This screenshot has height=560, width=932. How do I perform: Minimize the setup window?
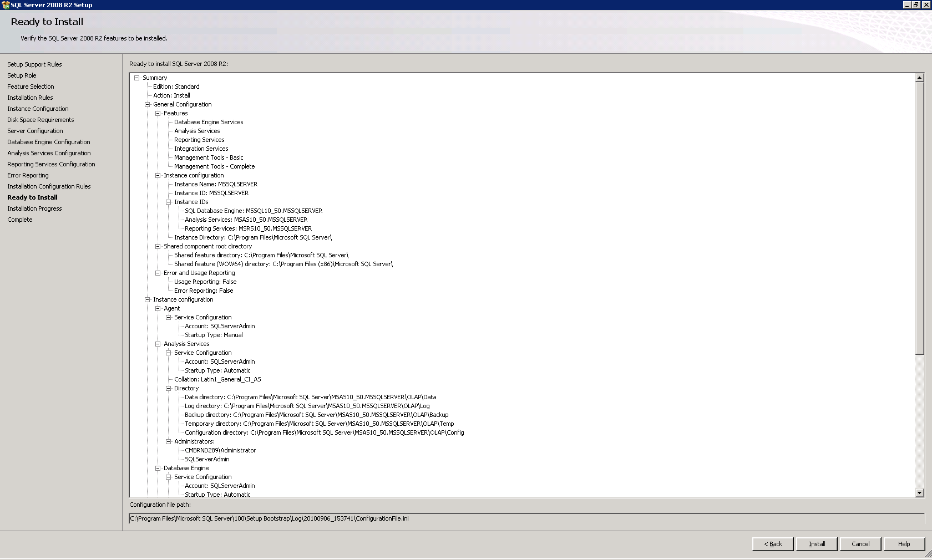pos(907,4)
